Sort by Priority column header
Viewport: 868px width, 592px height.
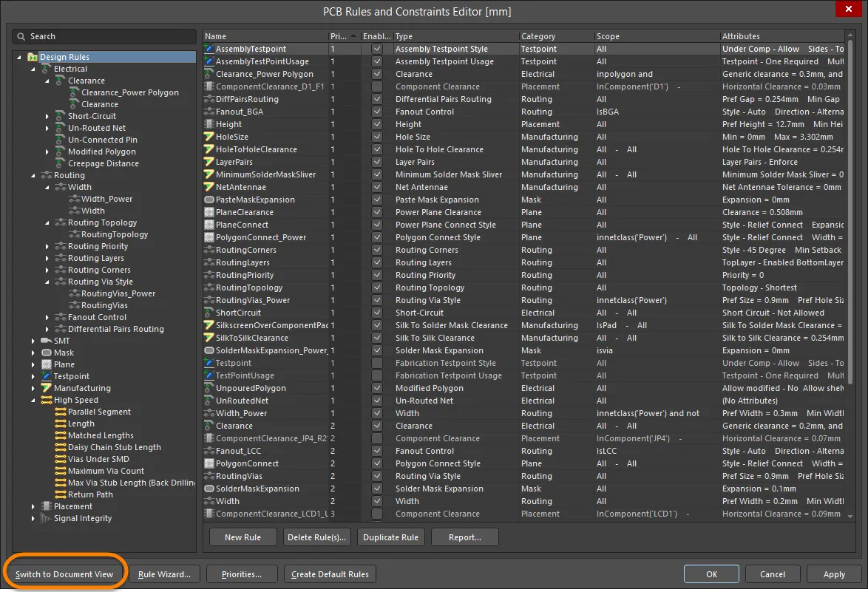pyautogui.click(x=344, y=36)
